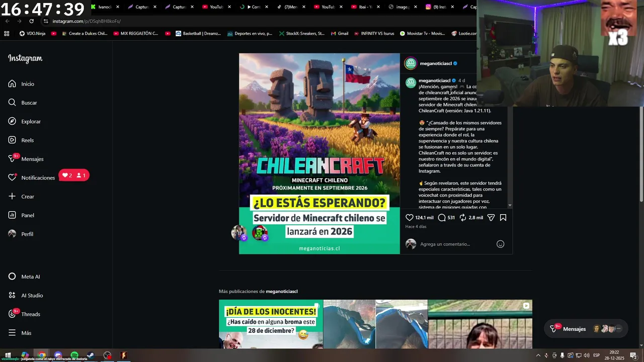Open Meta AI
The width and height of the screenshot is (644, 362).
[24, 277]
